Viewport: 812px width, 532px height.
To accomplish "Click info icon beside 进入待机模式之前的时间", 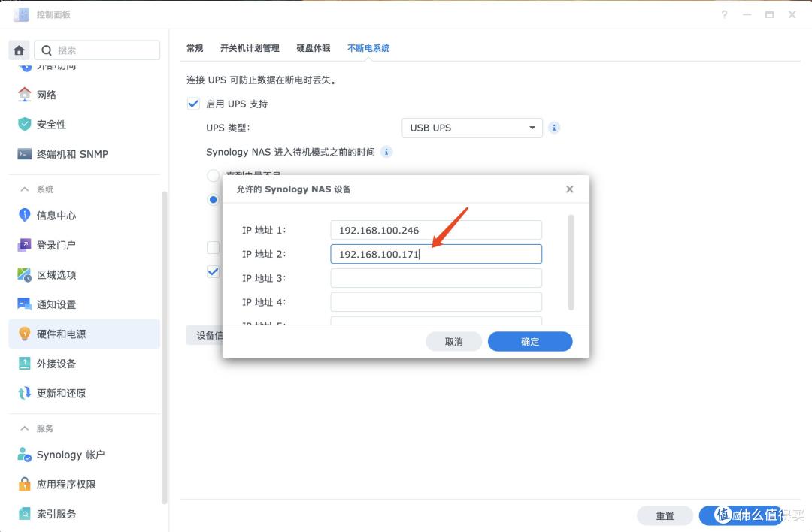I will click(x=386, y=152).
